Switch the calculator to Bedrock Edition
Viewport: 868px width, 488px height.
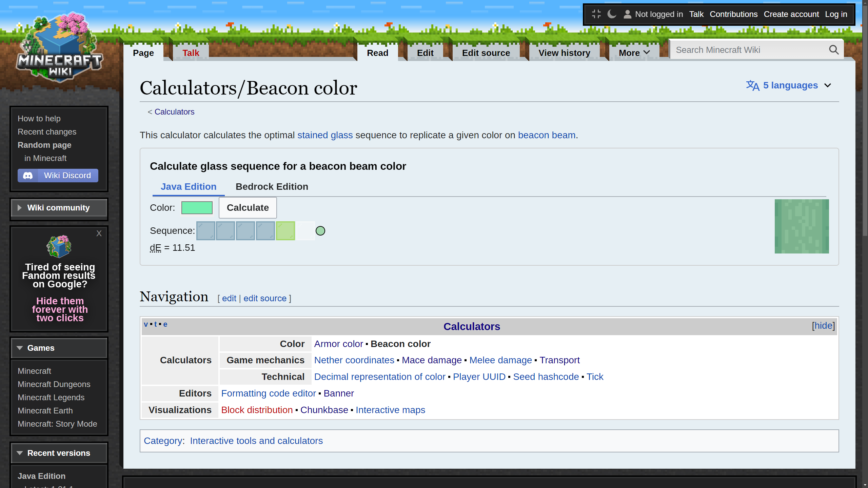pos(272,186)
